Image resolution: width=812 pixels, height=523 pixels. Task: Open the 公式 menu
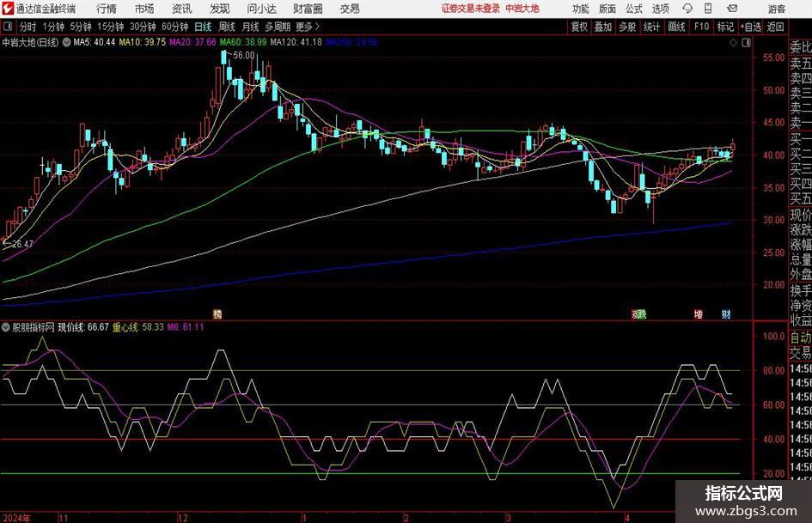(x=634, y=9)
